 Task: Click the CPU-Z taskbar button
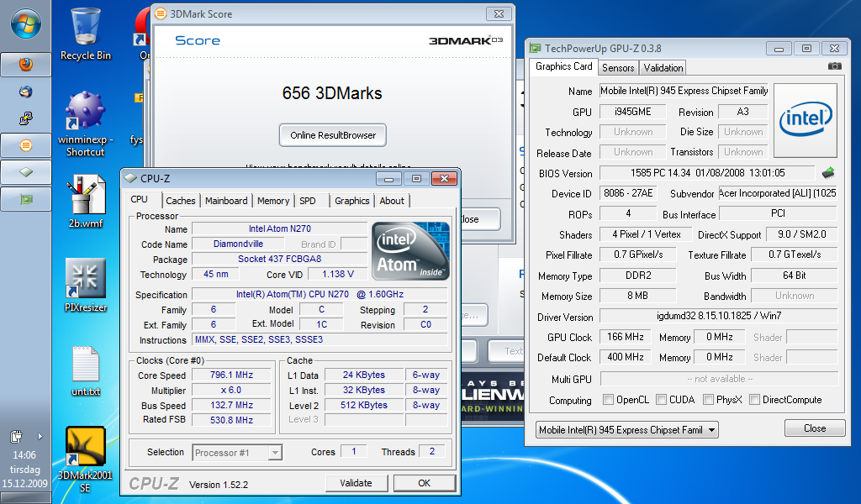26,172
